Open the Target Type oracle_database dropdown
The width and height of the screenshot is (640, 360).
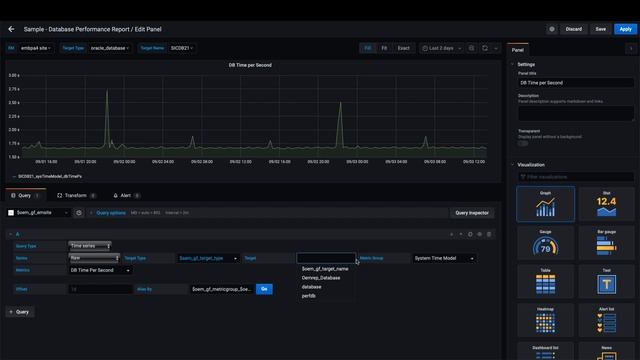[109, 48]
